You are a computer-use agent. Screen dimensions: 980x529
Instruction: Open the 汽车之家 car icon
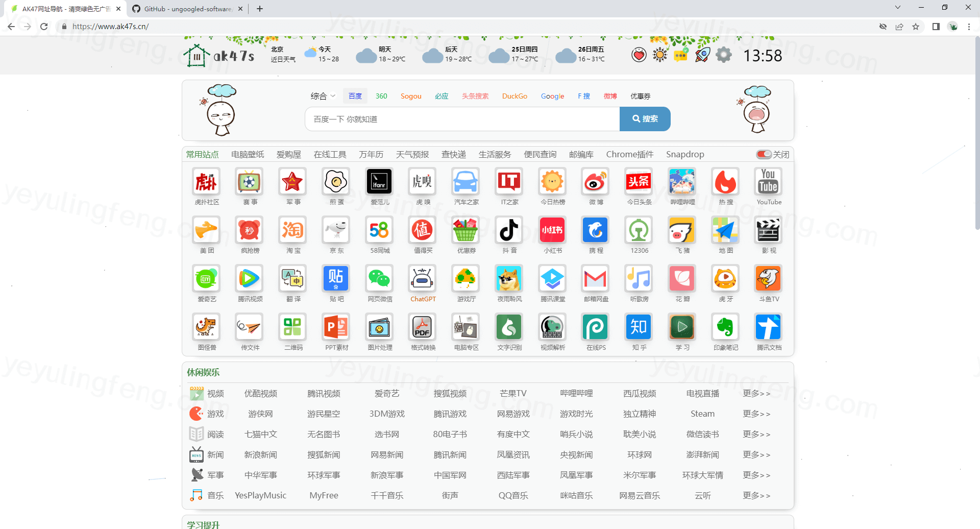click(x=466, y=181)
